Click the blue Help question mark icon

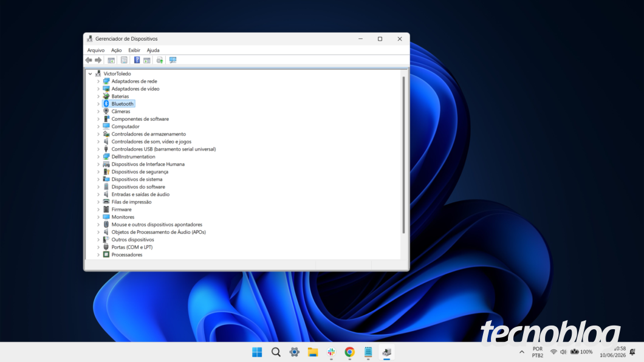[137, 60]
